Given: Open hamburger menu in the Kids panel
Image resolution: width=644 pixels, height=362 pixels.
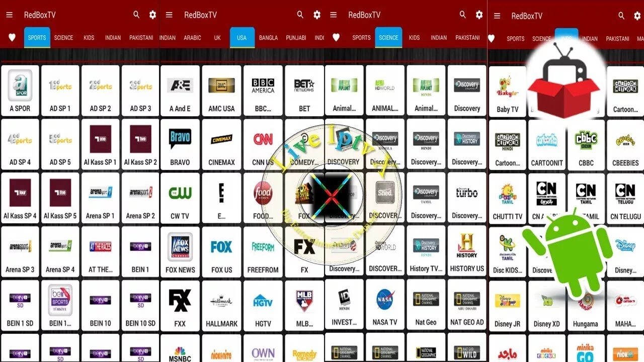Looking at the screenshot, I should [x=497, y=16].
